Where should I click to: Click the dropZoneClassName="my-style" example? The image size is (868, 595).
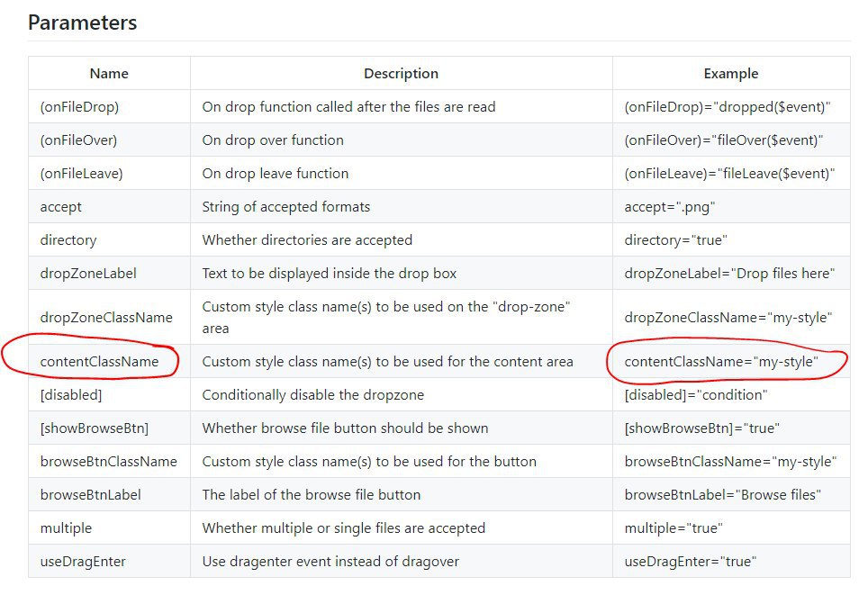[728, 318]
